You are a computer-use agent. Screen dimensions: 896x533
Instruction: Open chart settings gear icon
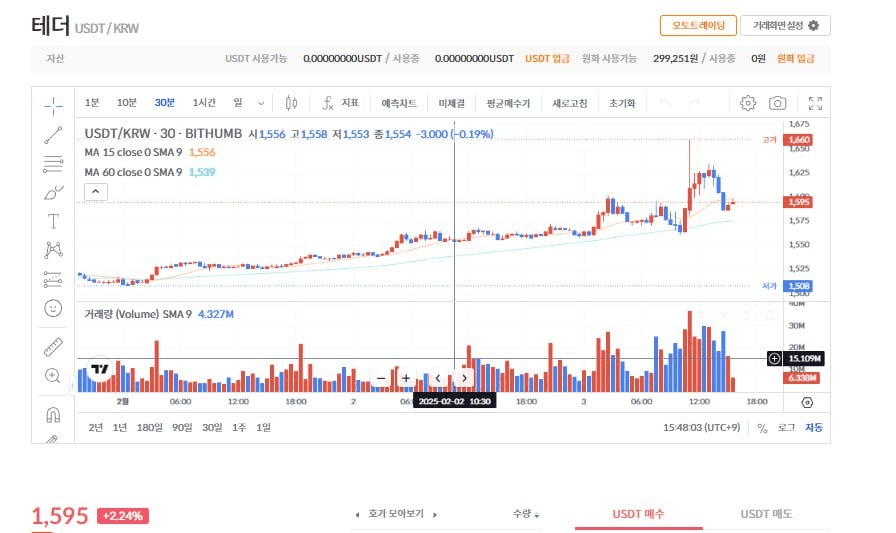[748, 103]
